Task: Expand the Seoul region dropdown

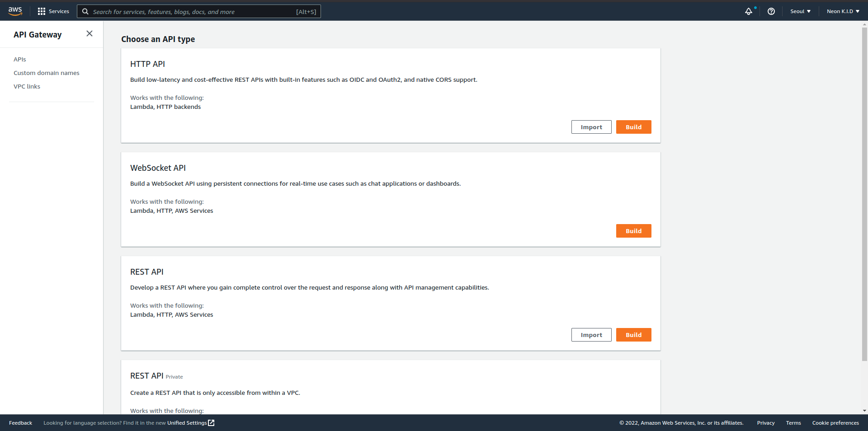Action: pyautogui.click(x=800, y=11)
